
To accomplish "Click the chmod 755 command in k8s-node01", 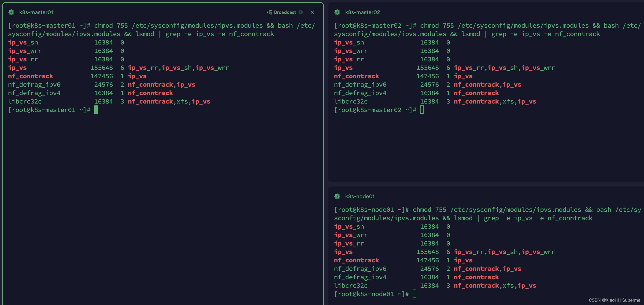I will click(x=488, y=214).
